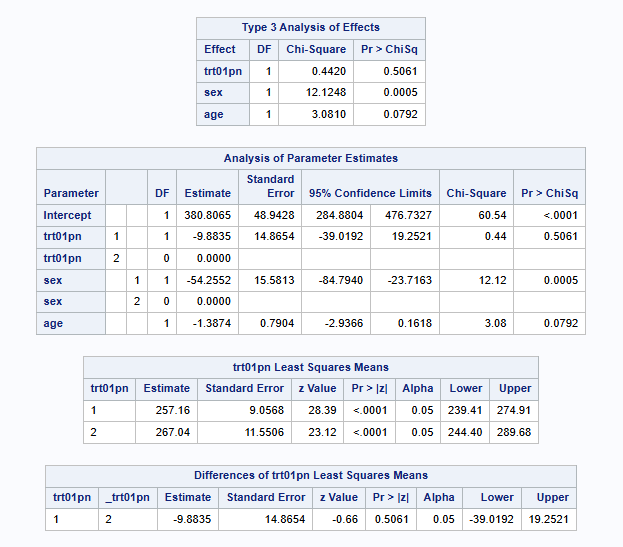Click the 'Type 3 Analysis of Effects' table title
Viewport: 623px width, 547px height.
(310, 27)
